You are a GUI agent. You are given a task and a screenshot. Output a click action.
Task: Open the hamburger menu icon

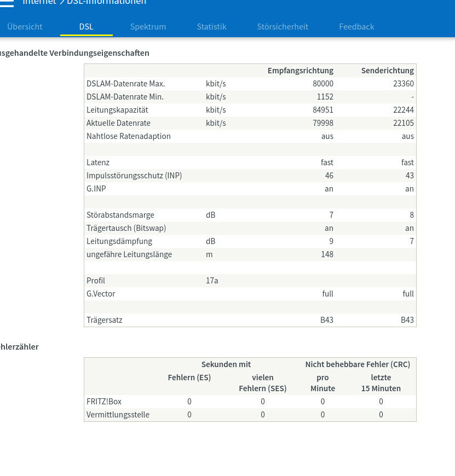(7, 3)
